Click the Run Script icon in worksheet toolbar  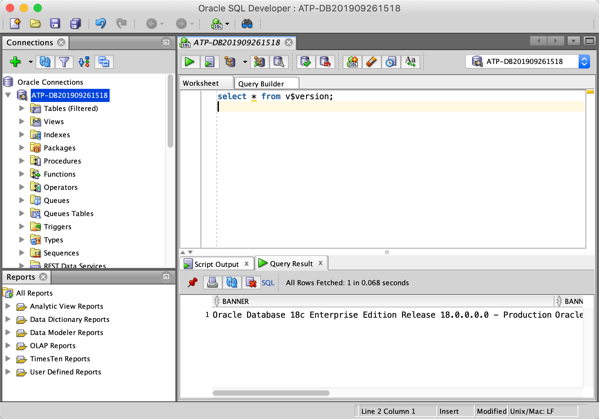209,61
